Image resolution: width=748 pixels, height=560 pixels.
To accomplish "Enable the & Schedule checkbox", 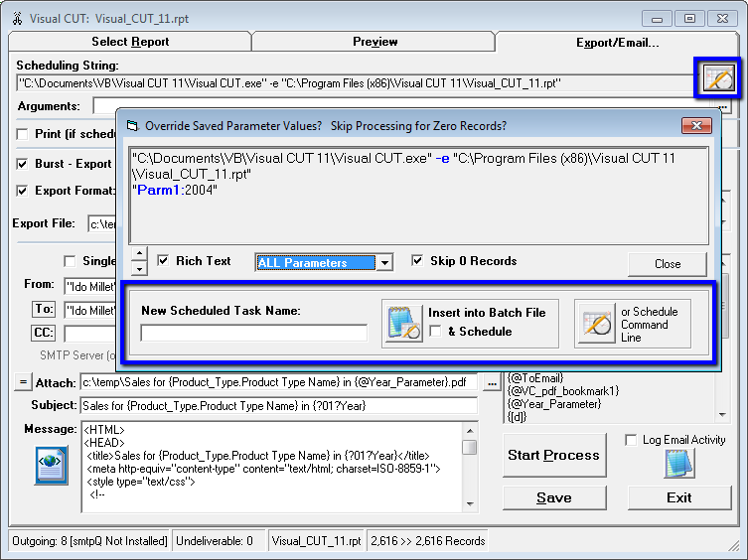I will point(435,331).
